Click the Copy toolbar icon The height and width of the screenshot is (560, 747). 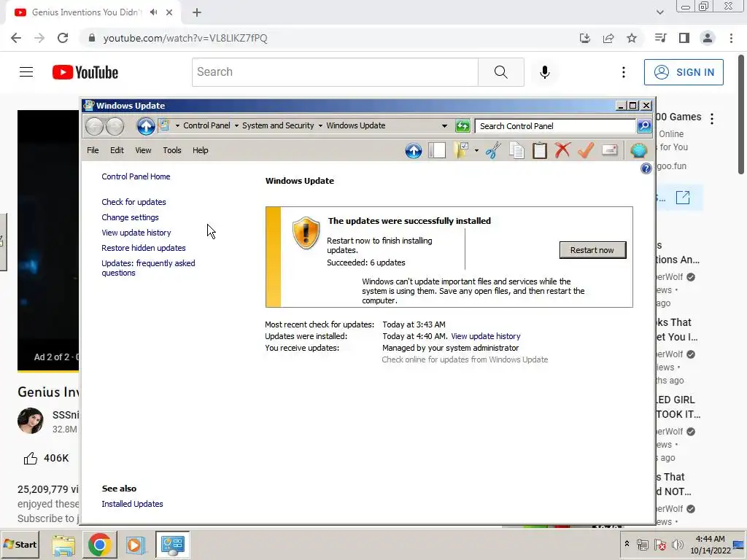516,150
